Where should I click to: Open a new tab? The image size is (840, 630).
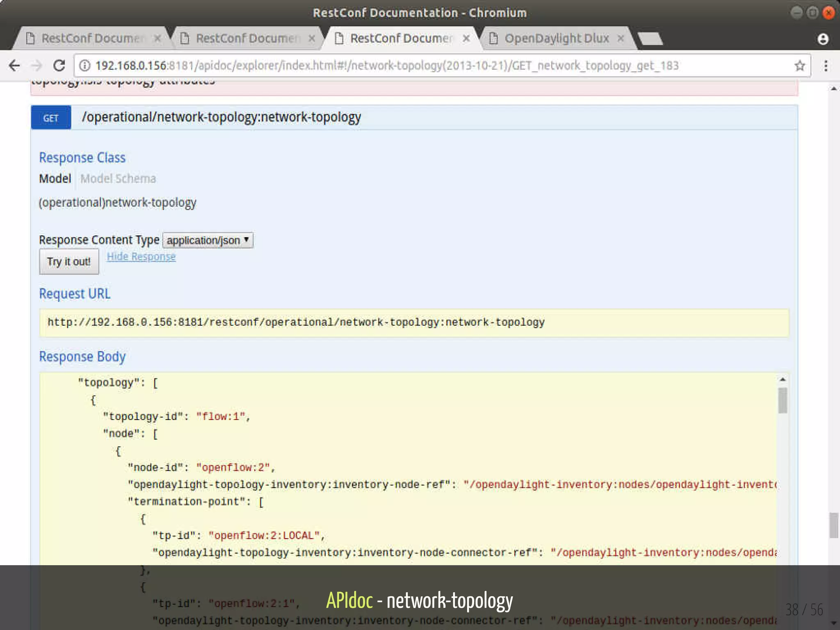tap(651, 39)
